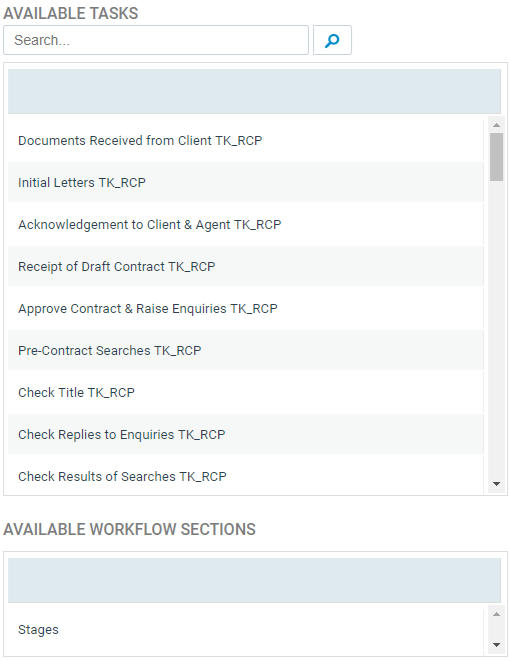Select Check Replies to Enquiries TK_RCP
This screenshot has width=510, height=661.
coord(246,435)
